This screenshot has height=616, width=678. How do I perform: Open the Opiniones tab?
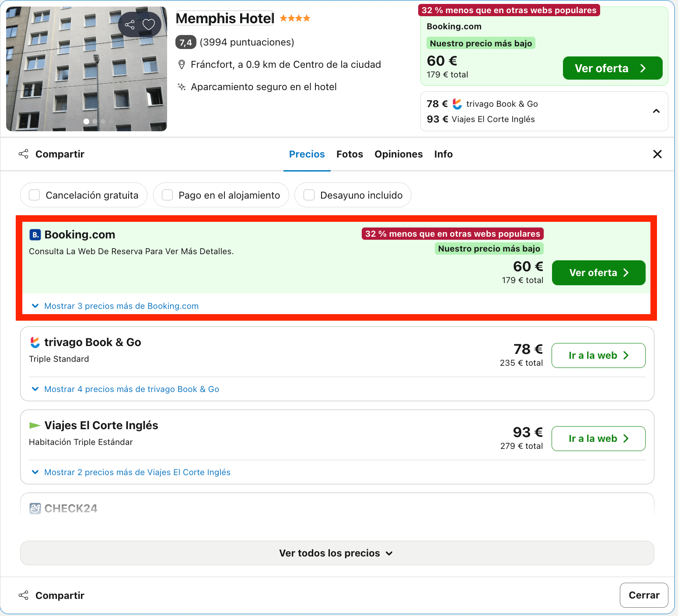point(398,154)
